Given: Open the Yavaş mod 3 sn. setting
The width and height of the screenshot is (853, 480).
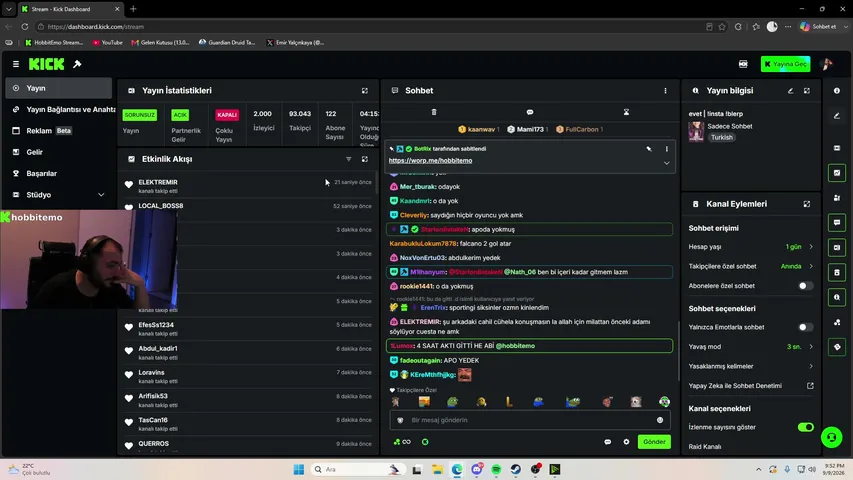Looking at the screenshot, I should point(750,347).
